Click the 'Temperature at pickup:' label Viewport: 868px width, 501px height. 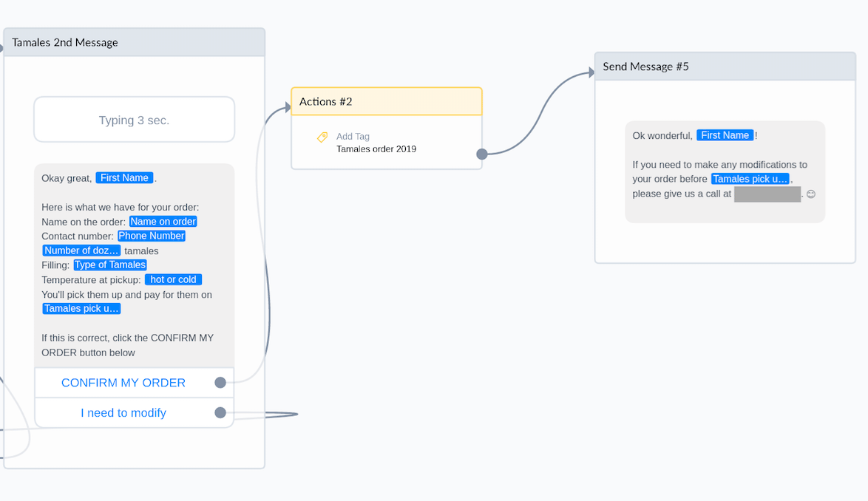pyautogui.click(x=92, y=280)
